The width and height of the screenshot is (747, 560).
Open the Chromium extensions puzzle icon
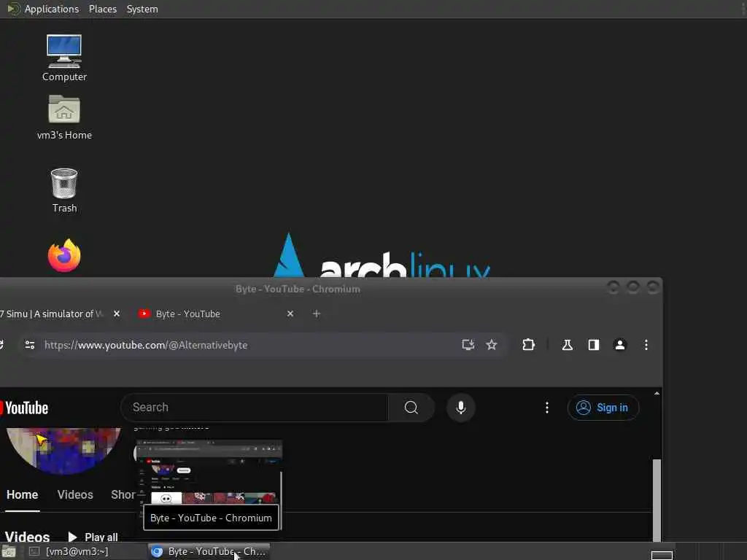click(x=528, y=345)
